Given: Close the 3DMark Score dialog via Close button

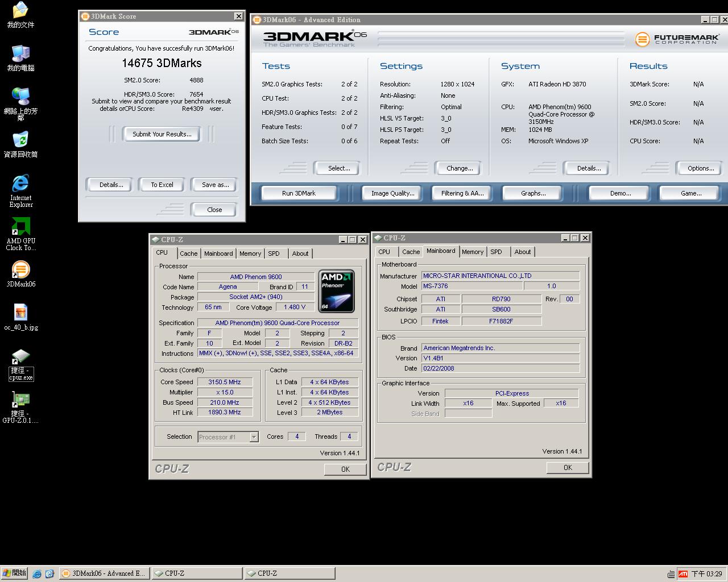Looking at the screenshot, I should pyautogui.click(x=214, y=210).
